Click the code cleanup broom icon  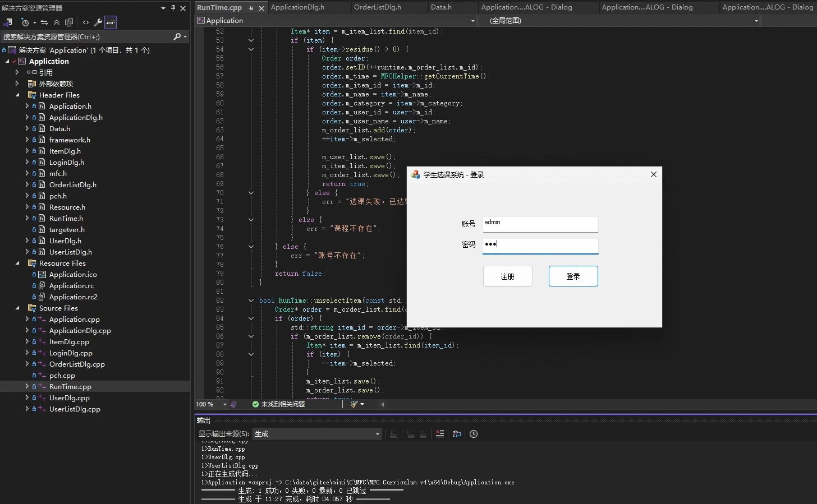click(354, 404)
